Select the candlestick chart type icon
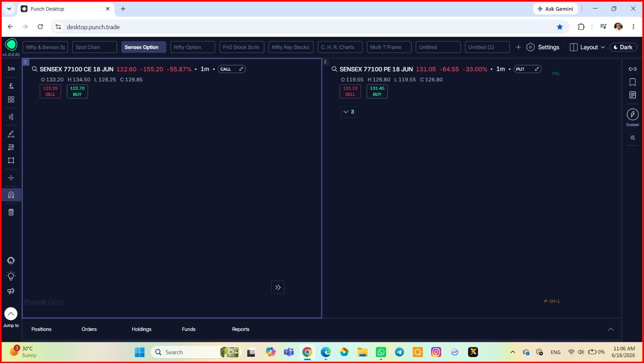644x363 pixels. tap(11, 117)
